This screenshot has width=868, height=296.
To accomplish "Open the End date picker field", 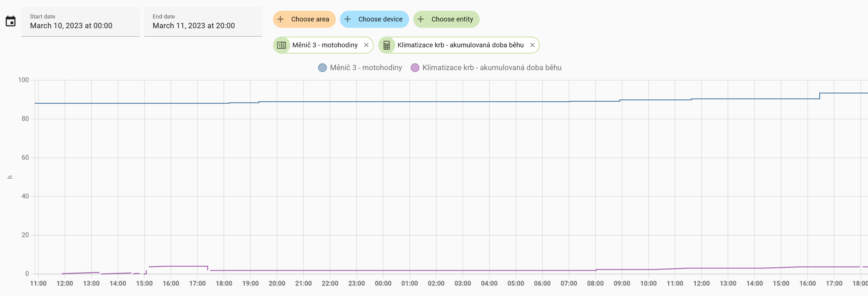I will click(203, 21).
